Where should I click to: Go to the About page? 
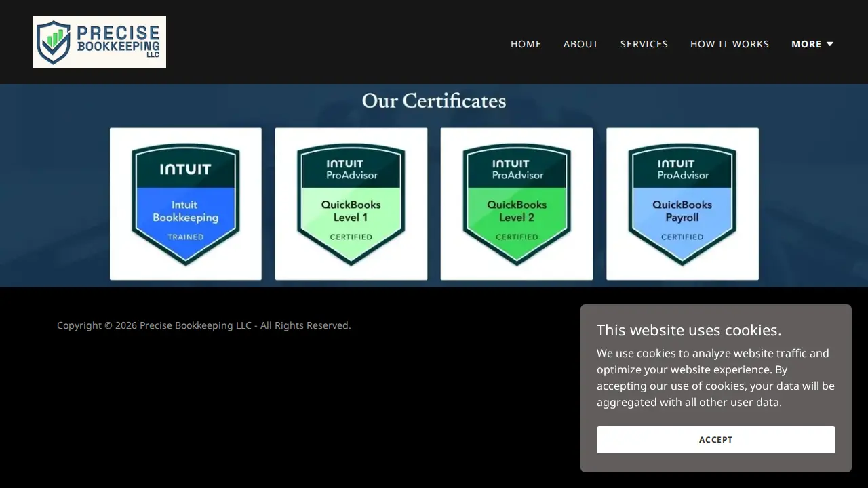tap(580, 44)
